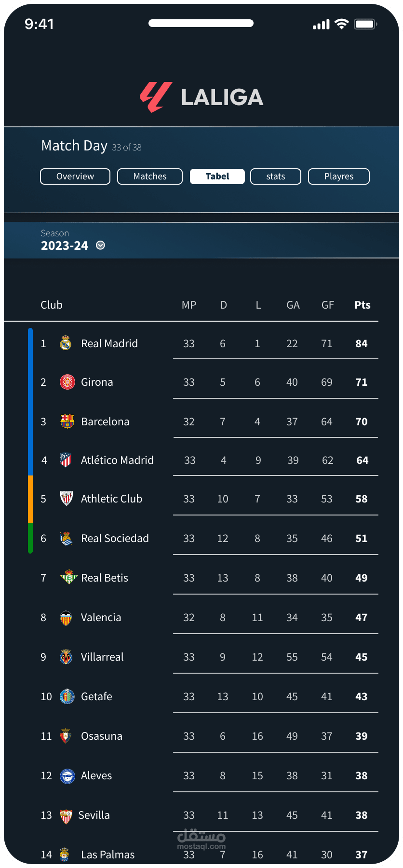Sort table by Pts column header

coord(363,305)
